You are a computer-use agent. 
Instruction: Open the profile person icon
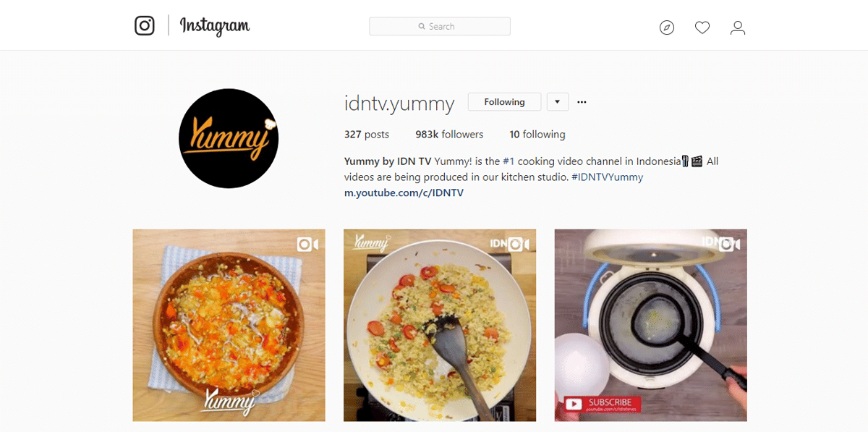click(738, 27)
